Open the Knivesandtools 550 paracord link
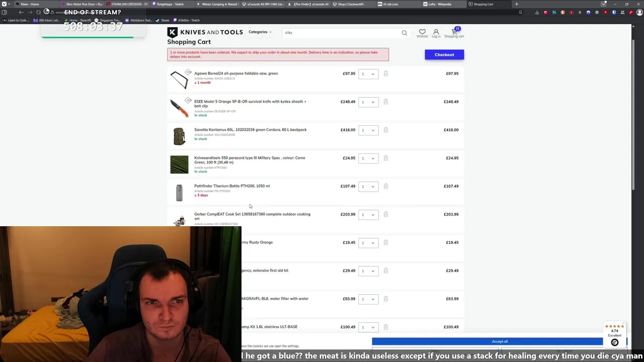 coord(250,160)
